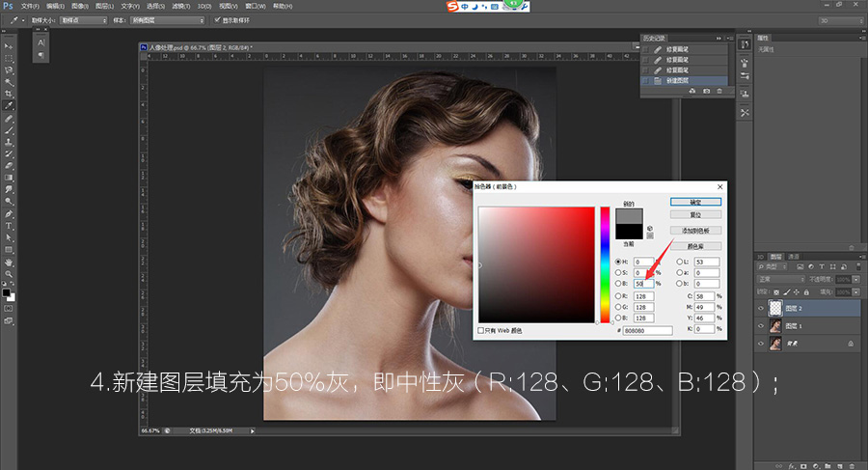Screen dimensions: 868x470
Task: Open the 图像 menu
Action: coord(79,6)
